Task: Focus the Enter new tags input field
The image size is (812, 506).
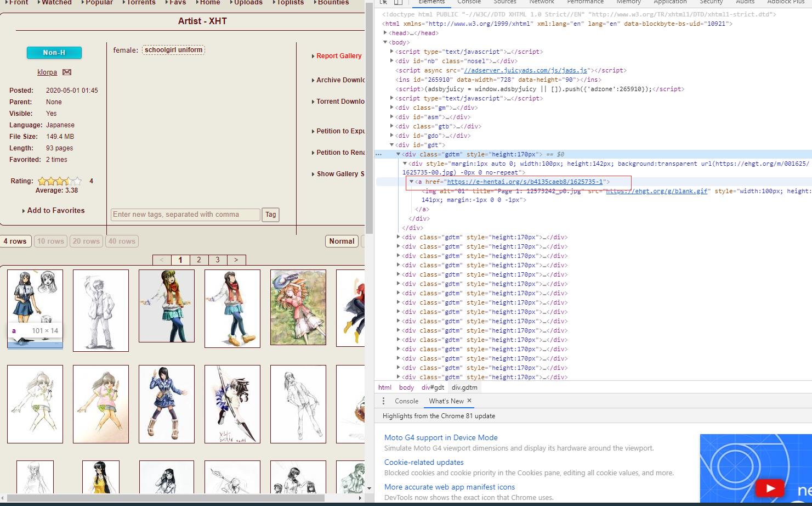Action: [x=185, y=215]
